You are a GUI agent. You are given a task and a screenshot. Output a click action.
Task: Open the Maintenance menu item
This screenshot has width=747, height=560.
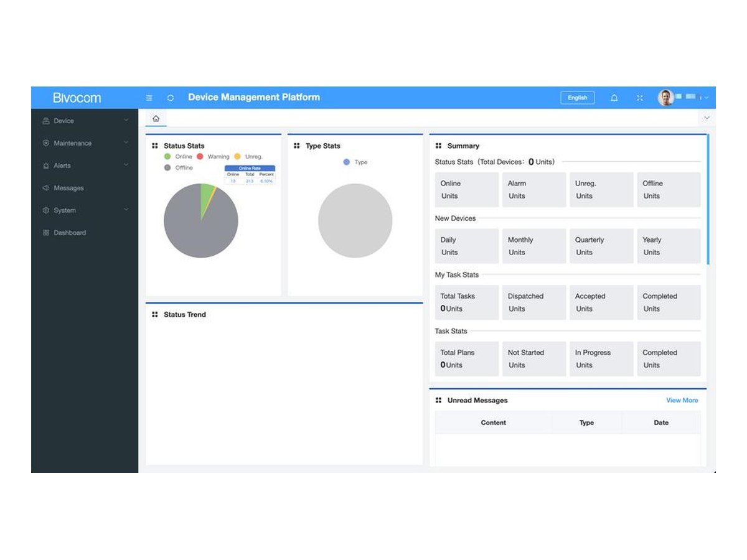85,143
